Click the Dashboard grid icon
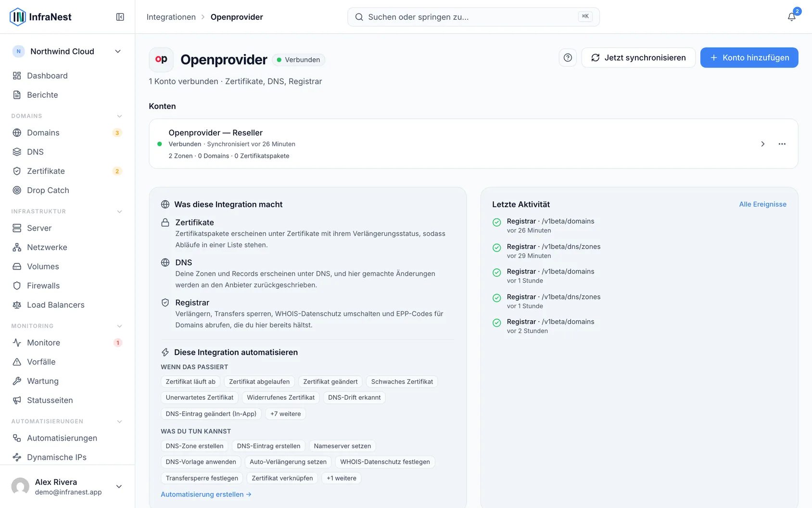 point(17,76)
